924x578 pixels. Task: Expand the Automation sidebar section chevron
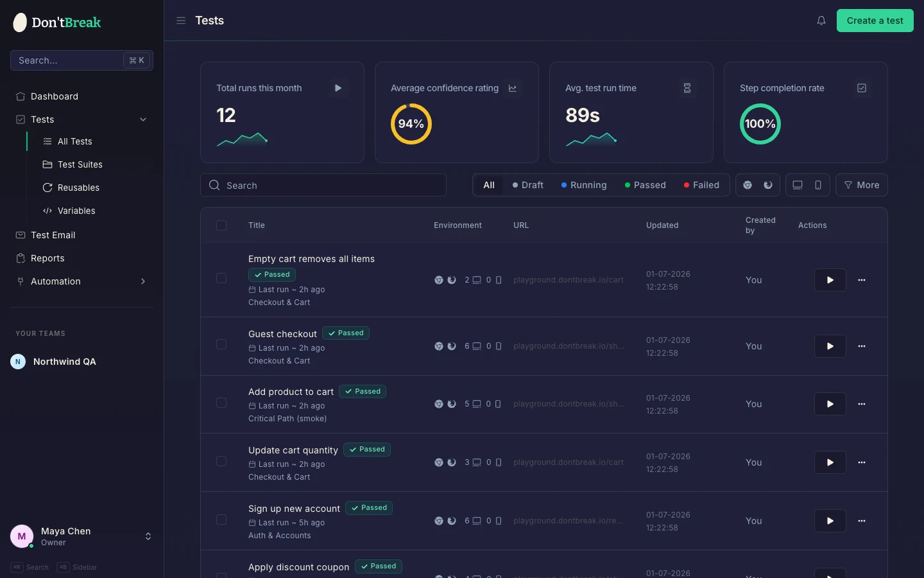tap(143, 281)
